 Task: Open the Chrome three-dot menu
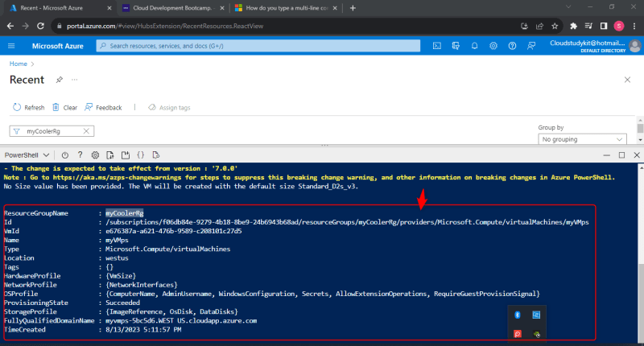pyautogui.click(x=634, y=26)
